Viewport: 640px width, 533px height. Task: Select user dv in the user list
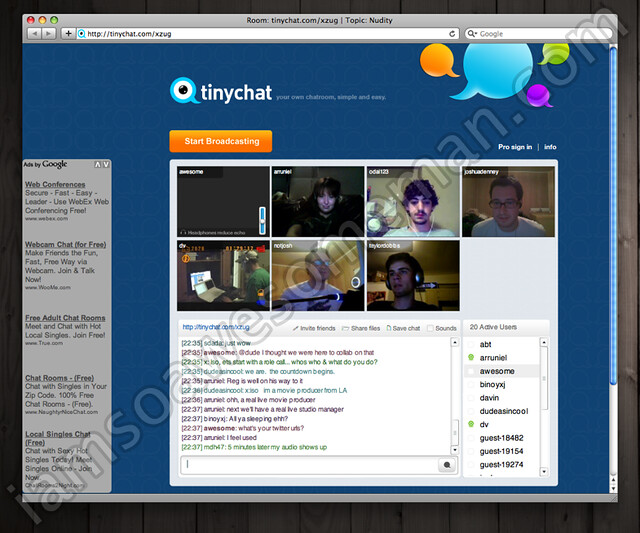[484, 424]
